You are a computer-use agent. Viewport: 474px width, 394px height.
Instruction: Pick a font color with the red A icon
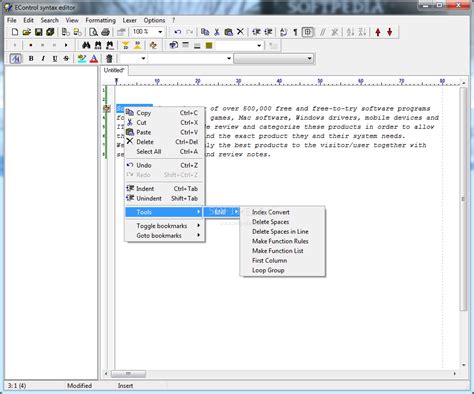(x=94, y=59)
